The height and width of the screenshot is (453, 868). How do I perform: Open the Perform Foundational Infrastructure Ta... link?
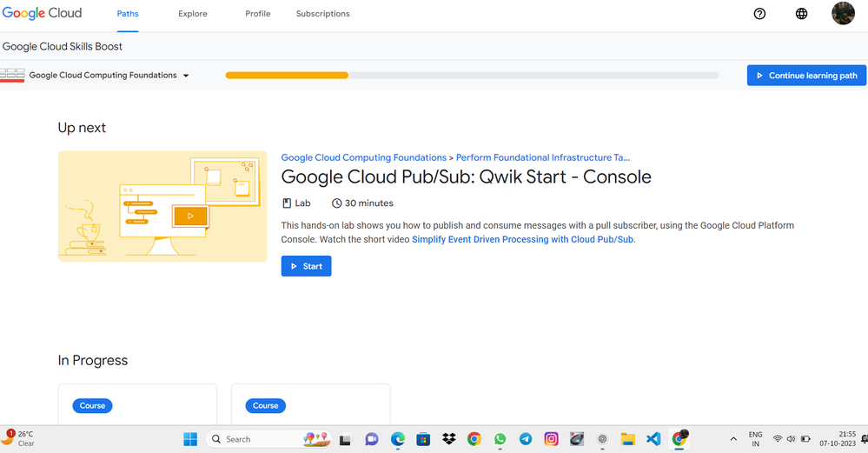543,158
